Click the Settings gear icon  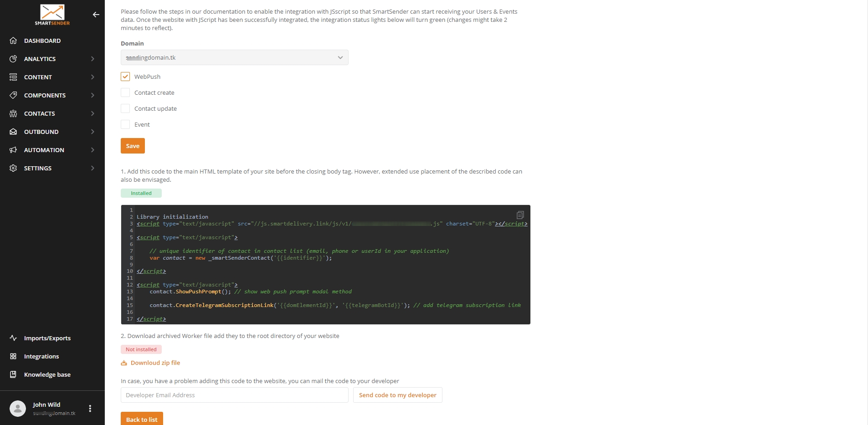pos(13,168)
